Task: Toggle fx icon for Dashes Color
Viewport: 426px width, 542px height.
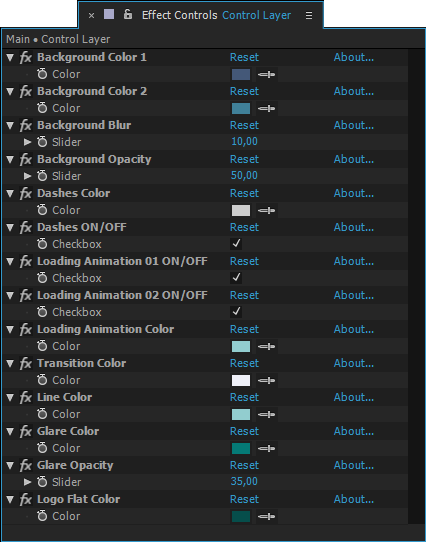Action: (26, 193)
